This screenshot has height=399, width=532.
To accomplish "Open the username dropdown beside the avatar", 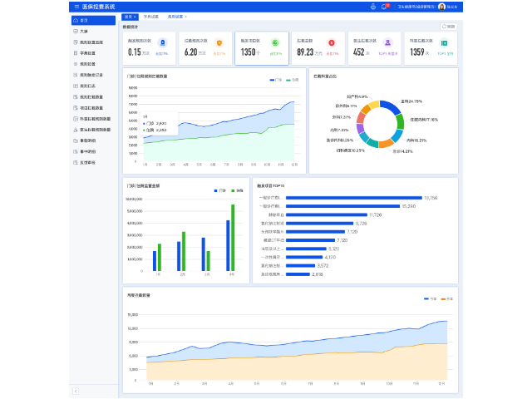I will 452,7.
